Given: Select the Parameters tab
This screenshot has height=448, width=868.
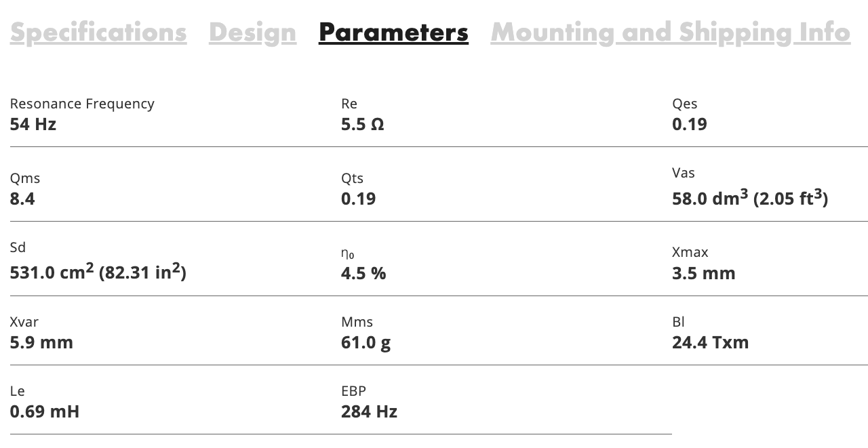Looking at the screenshot, I should coord(393,33).
